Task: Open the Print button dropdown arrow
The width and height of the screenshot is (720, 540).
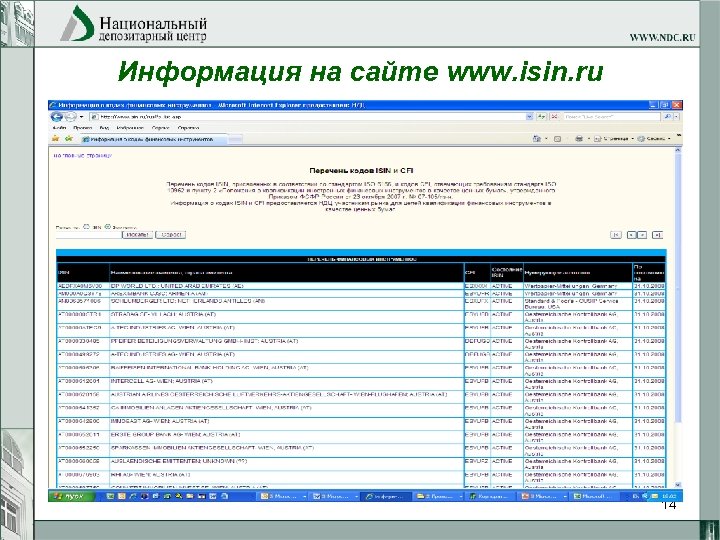Action: tap(589, 138)
